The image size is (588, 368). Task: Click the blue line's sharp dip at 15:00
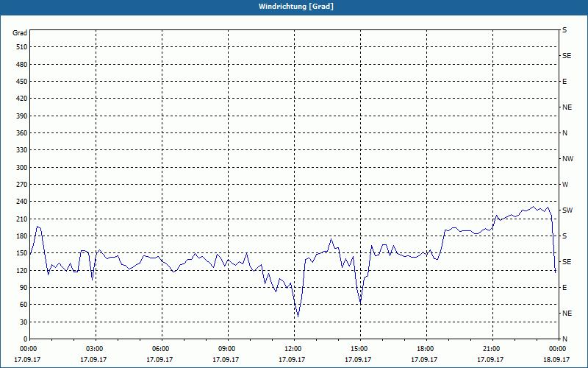tap(360, 302)
